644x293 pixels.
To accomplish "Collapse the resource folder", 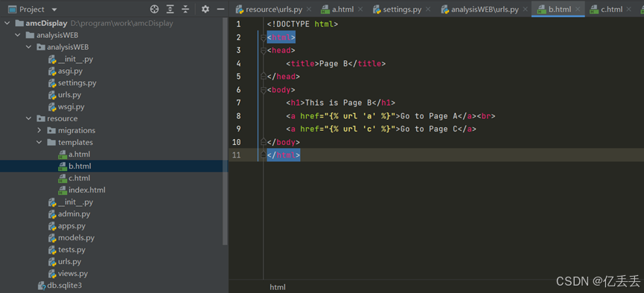I will [28, 118].
